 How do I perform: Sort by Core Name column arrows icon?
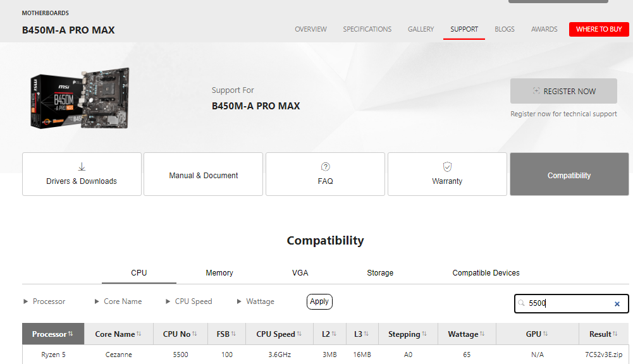point(139,334)
